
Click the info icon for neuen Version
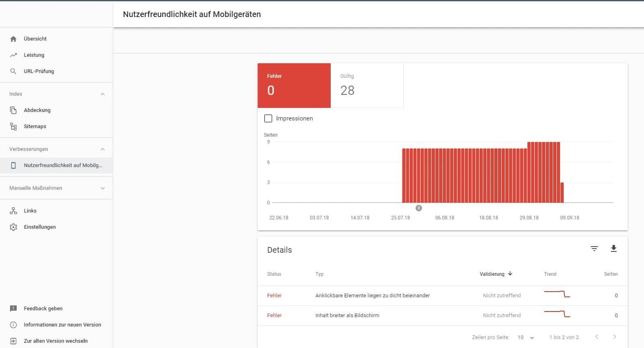13,325
